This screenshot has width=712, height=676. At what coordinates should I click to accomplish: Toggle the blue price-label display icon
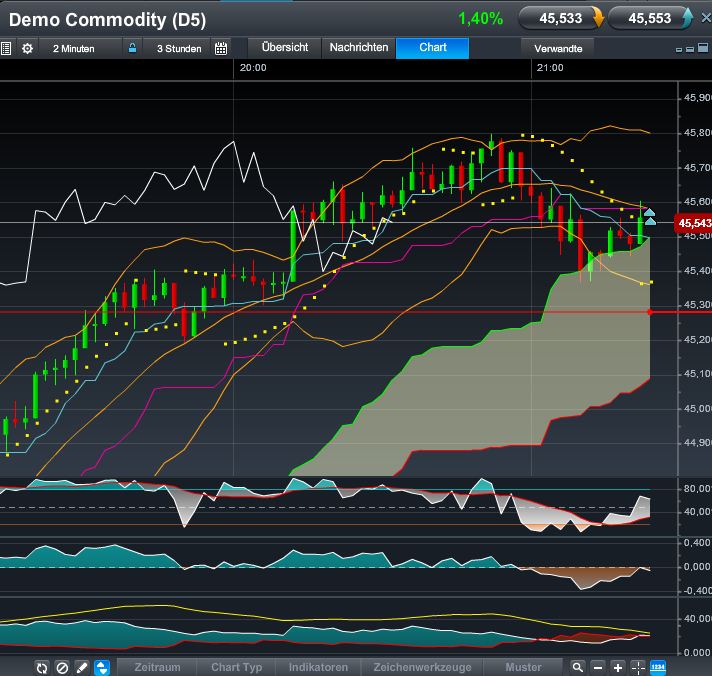[x=657, y=667]
